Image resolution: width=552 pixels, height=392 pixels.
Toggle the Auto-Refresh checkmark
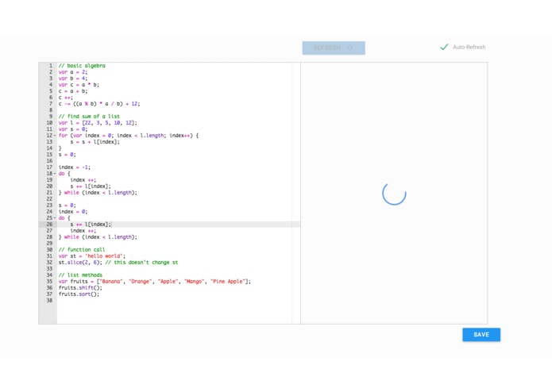point(444,47)
